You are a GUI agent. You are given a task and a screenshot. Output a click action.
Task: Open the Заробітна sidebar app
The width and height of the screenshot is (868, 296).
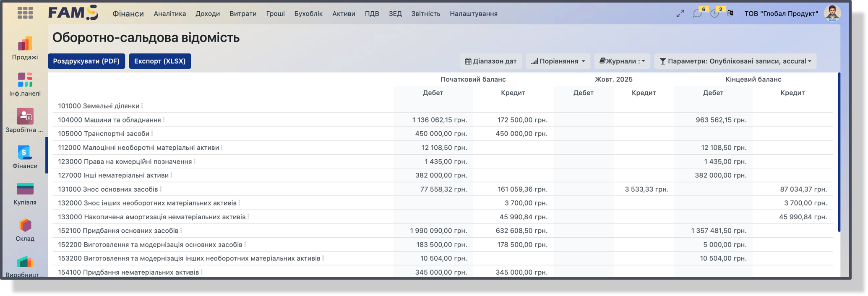click(x=25, y=121)
